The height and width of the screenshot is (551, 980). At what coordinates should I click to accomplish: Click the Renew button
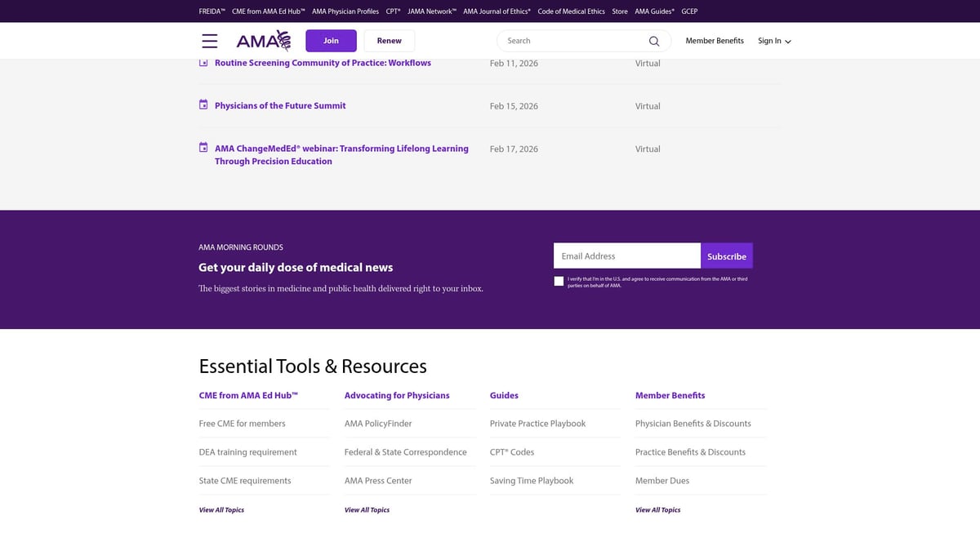[389, 40]
